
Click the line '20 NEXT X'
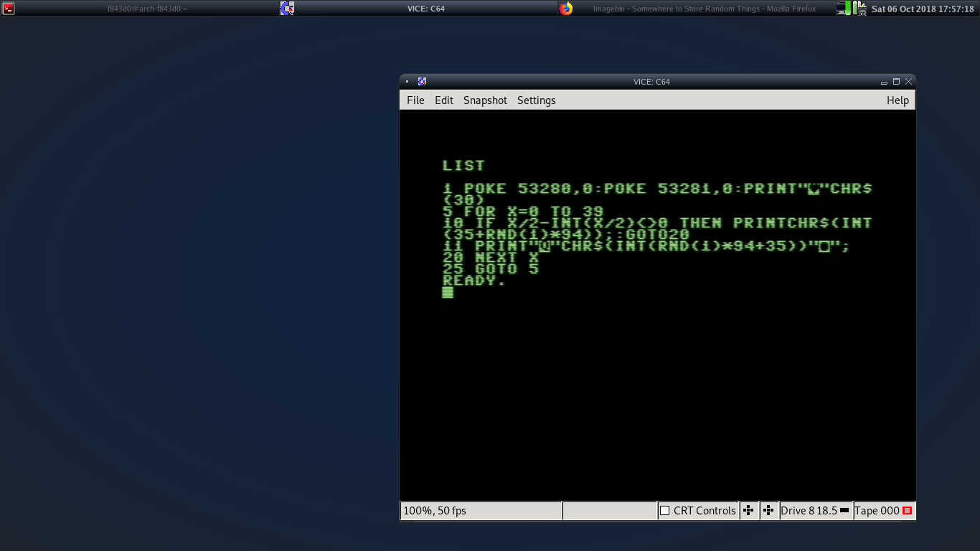coord(491,258)
